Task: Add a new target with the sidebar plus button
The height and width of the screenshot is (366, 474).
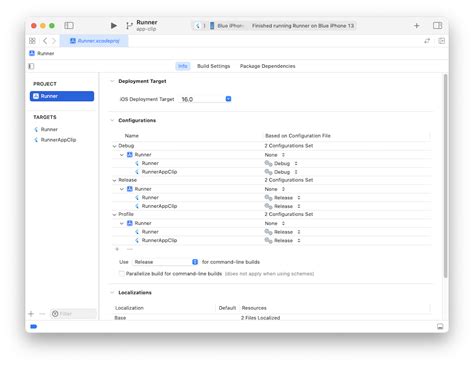Action: 31,314
